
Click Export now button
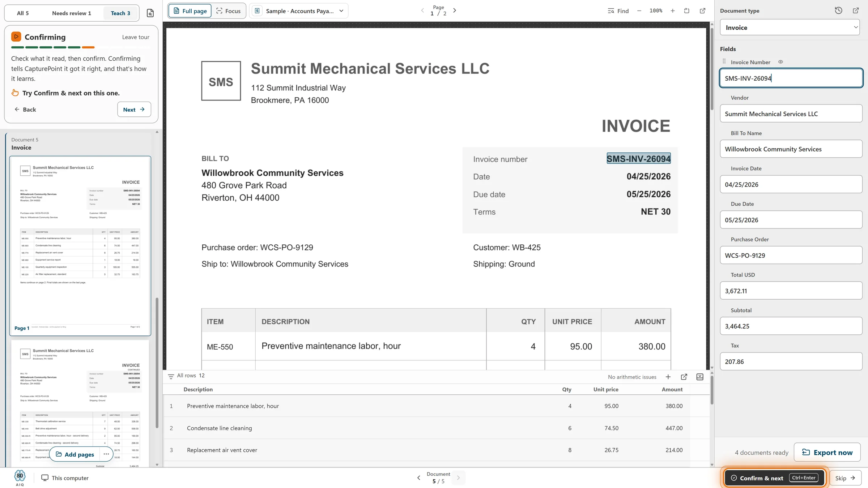827,452
